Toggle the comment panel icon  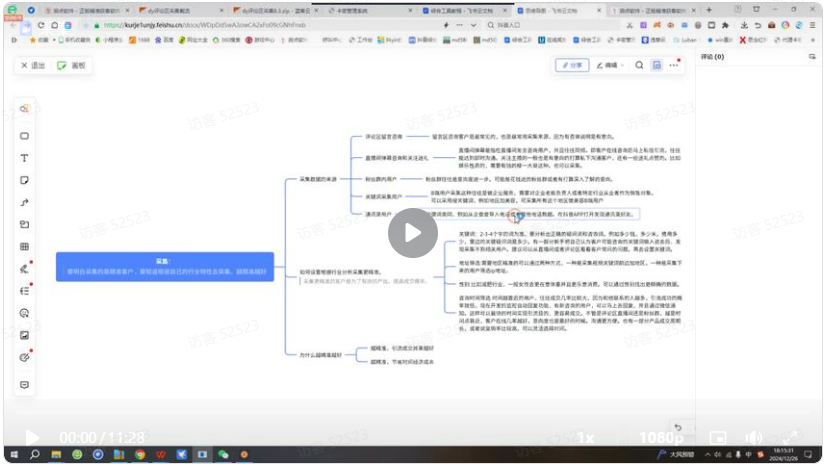click(657, 65)
